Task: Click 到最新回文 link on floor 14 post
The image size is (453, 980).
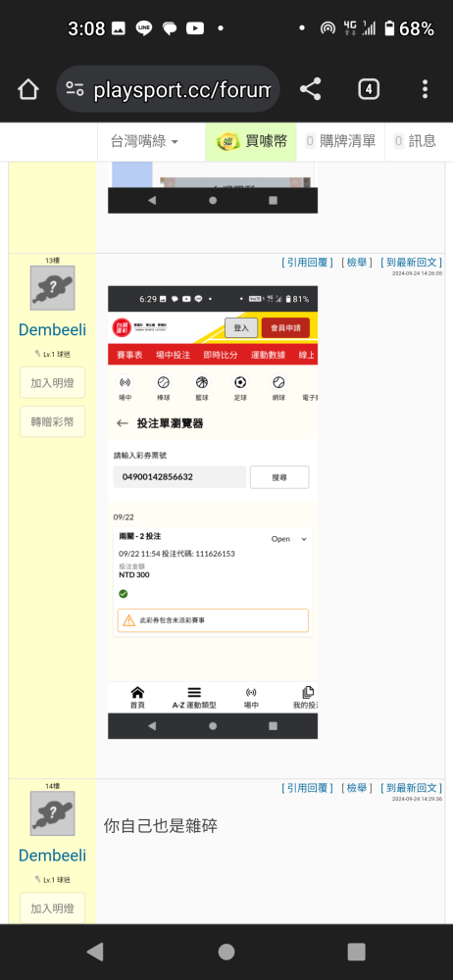Action: (411, 788)
